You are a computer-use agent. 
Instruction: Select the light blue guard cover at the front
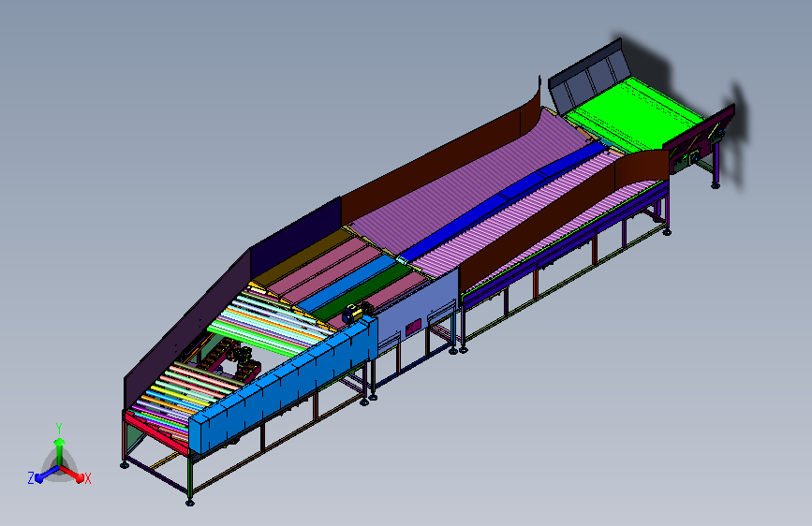pyautogui.click(x=283, y=385)
